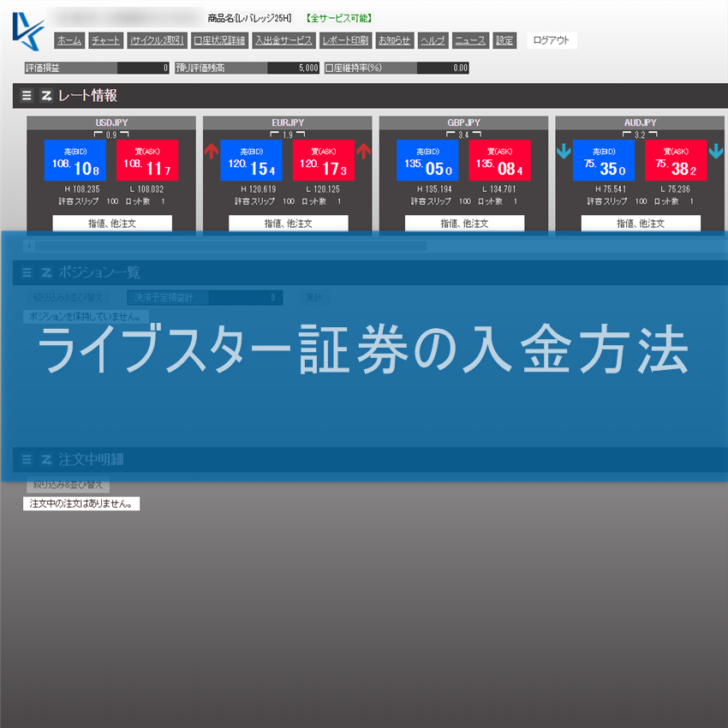The width and height of the screenshot is (728, 728).
Task: Click the Z icon beside 注文中明細
Action: [46, 459]
